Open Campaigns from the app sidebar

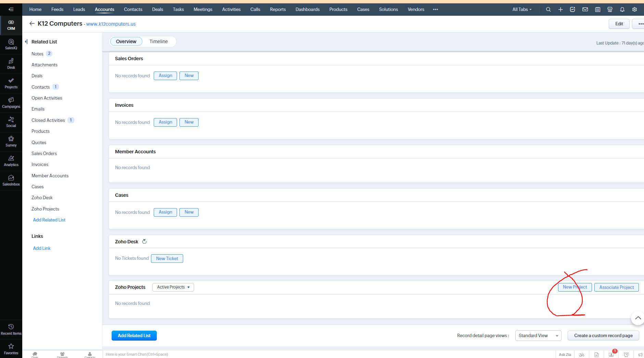11,103
